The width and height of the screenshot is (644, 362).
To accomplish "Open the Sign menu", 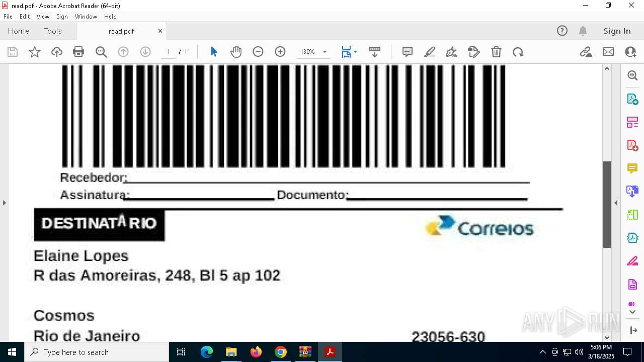I will point(62,17).
